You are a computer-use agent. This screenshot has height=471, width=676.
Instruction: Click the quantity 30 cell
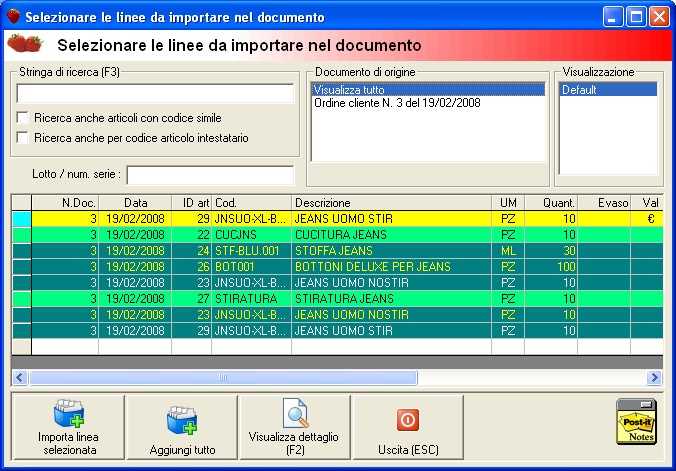point(551,251)
